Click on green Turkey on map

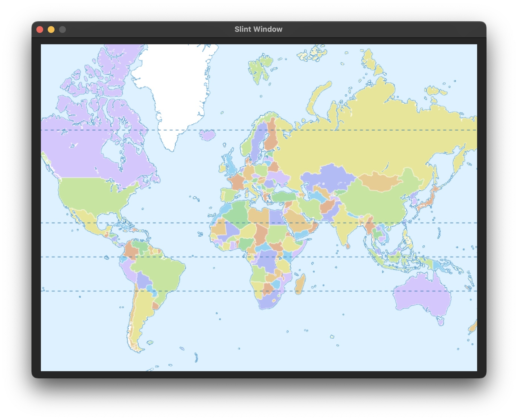tap(284, 196)
